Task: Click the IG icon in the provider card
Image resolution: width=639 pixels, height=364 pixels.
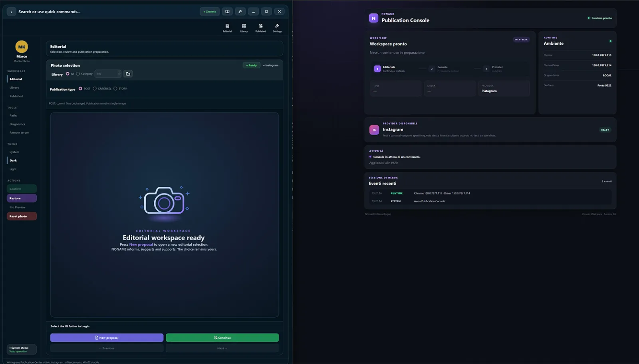Action: (374, 130)
